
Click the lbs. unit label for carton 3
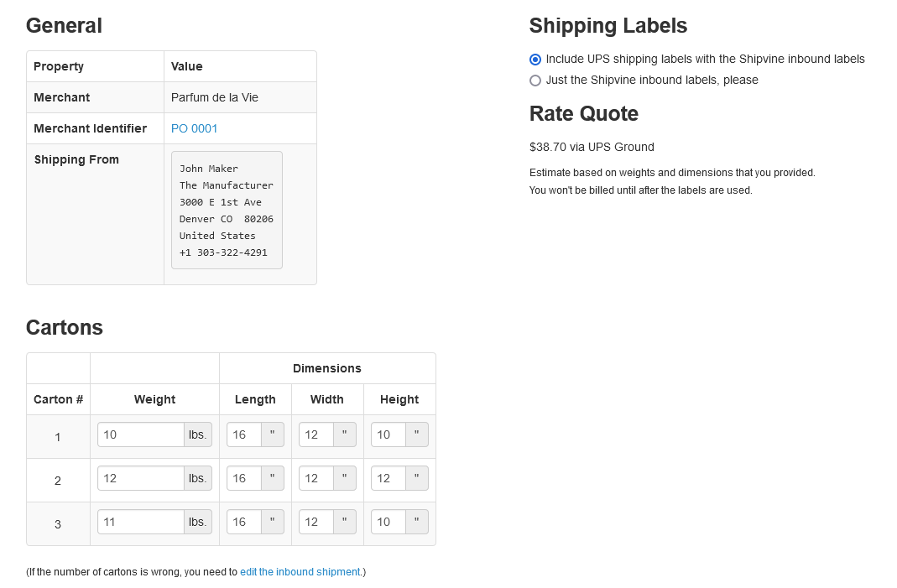click(x=198, y=522)
